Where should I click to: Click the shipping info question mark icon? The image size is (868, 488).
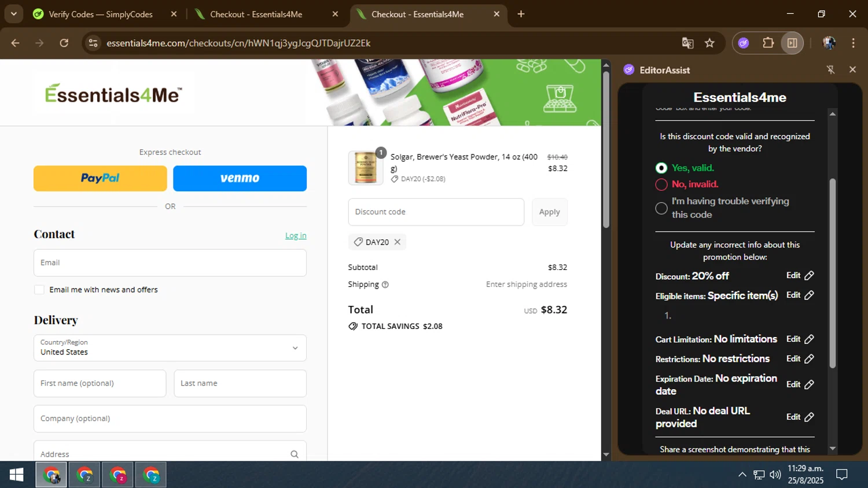pos(385,284)
